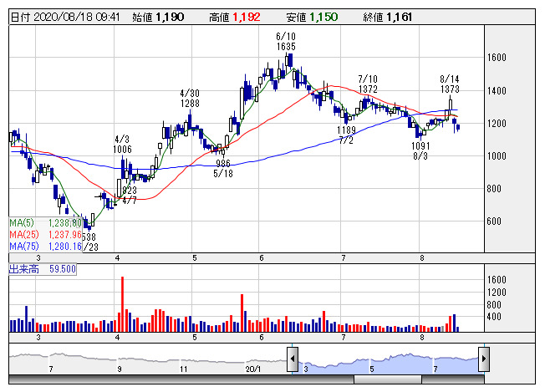545x392 pixels.
Task: Click the 7/10 1372 high annotation
Action: 368,84
